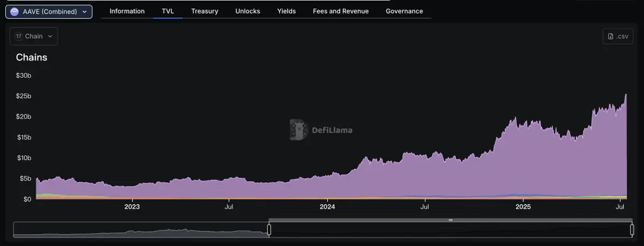This screenshot has width=644, height=246.
Task: Expand the Chain filter dropdown
Action: click(34, 37)
